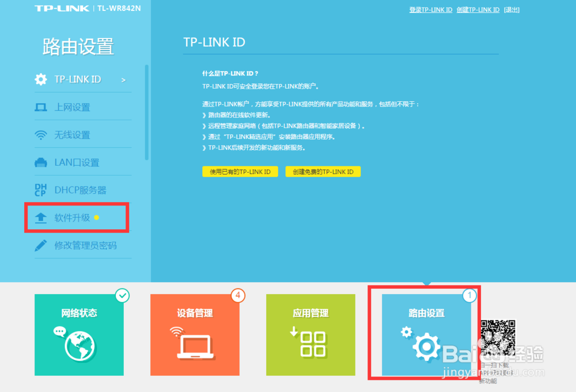Click the number 1 badge on 路由设置
576x392 pixels.
[469, 295]
